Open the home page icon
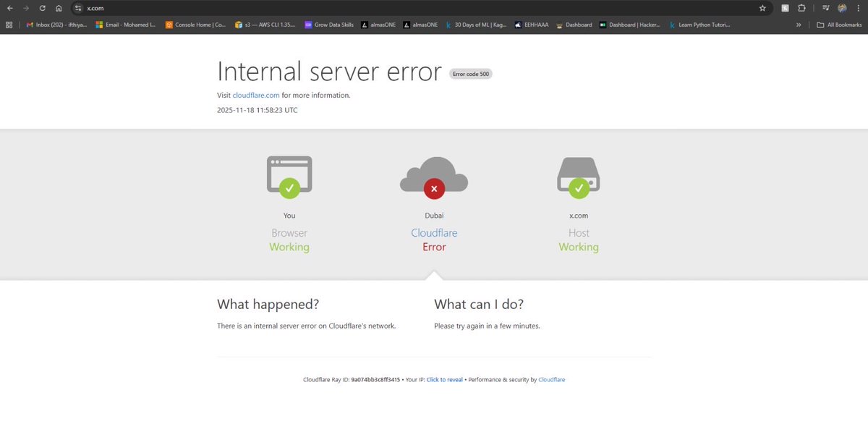The height and width of the screenshot is (445, 868). [58, 9]
